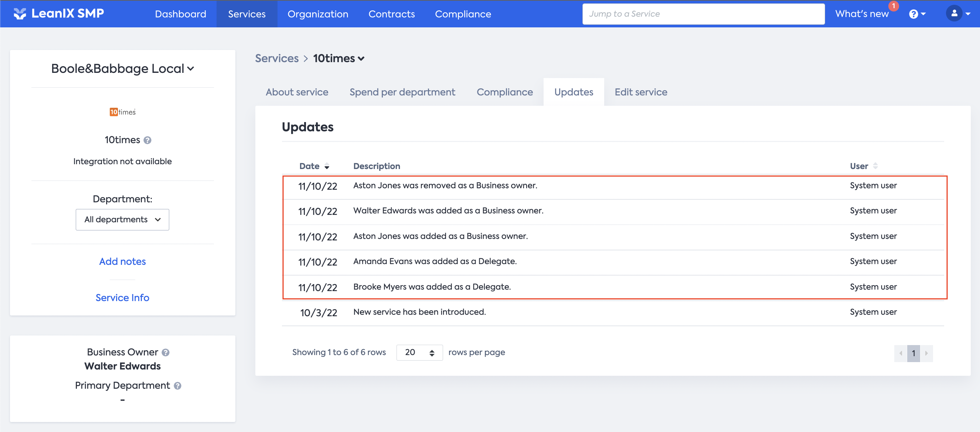This screenshot has height=432, width=980.
Task: Click help icon next to 10times name
Action: click(x=147, y=141)
